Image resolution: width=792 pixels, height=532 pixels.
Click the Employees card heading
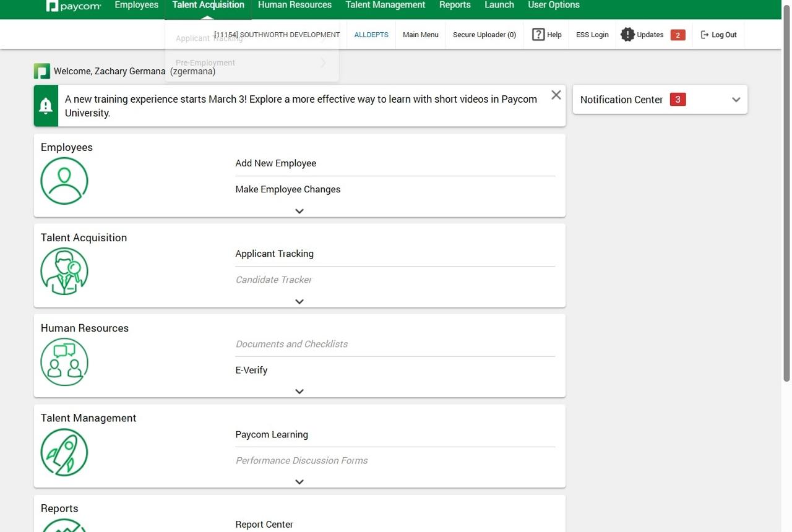coord(67,147)
